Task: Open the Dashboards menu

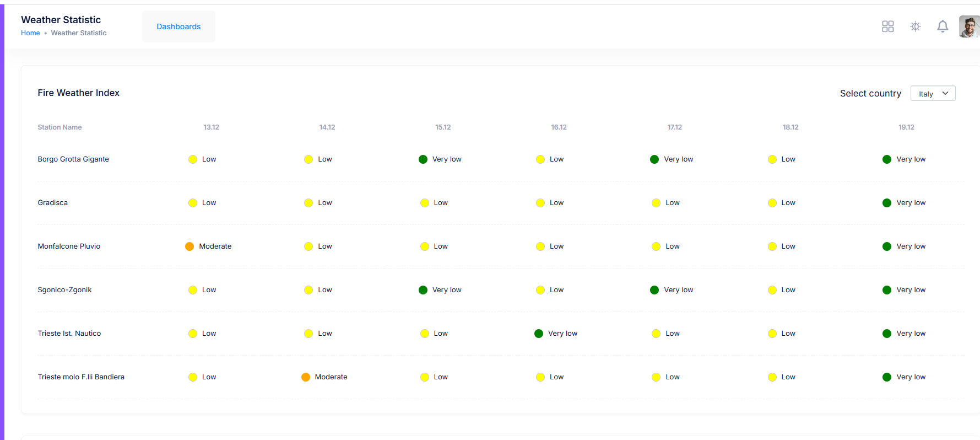Action: click(178, 26)
